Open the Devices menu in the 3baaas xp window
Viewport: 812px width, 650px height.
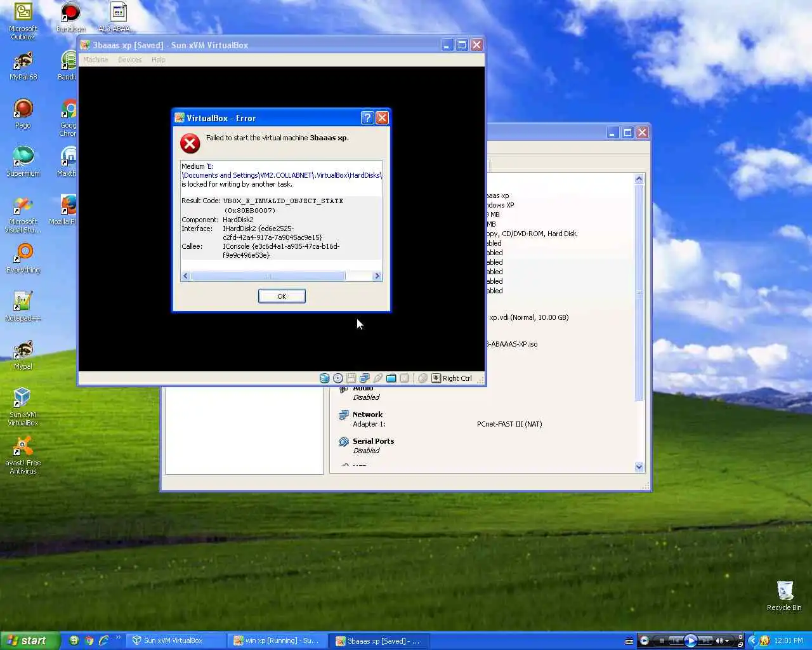point(129,60)
